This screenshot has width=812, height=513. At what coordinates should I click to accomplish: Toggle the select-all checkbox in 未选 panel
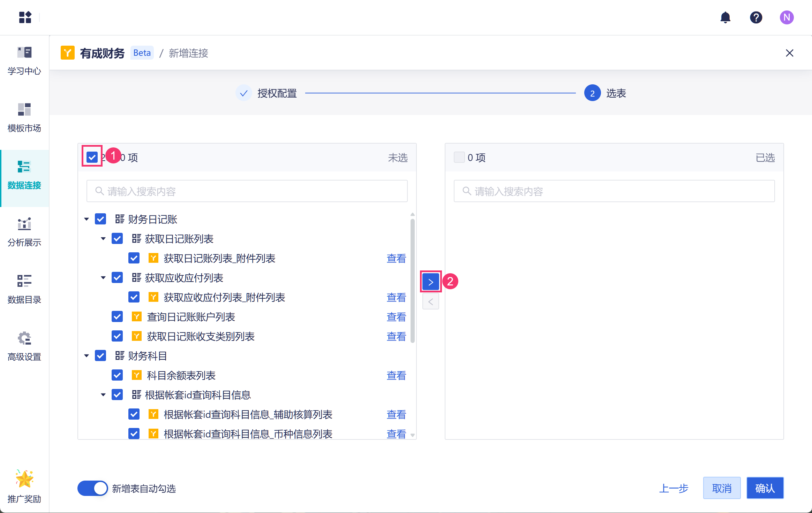click(x=92, y=158)
